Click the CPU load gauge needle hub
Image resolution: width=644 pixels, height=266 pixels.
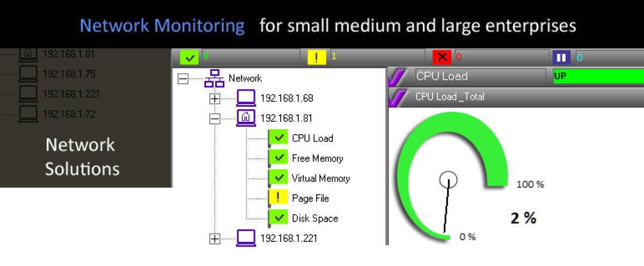point(448,180)
